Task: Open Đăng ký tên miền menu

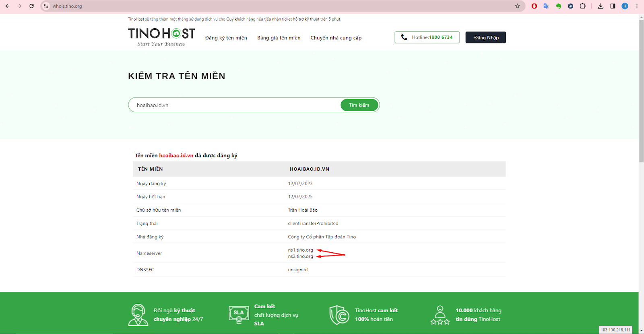Action: [226, 38]
